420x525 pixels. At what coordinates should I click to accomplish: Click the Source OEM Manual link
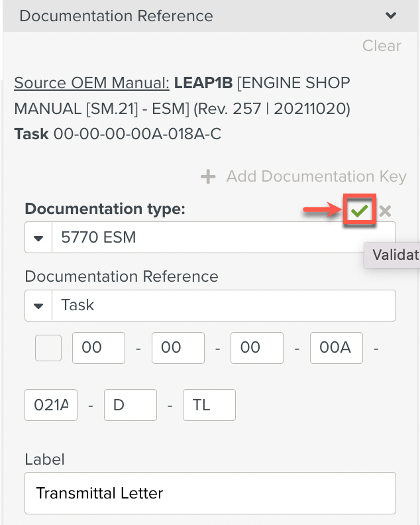click(x=91, y=84)
